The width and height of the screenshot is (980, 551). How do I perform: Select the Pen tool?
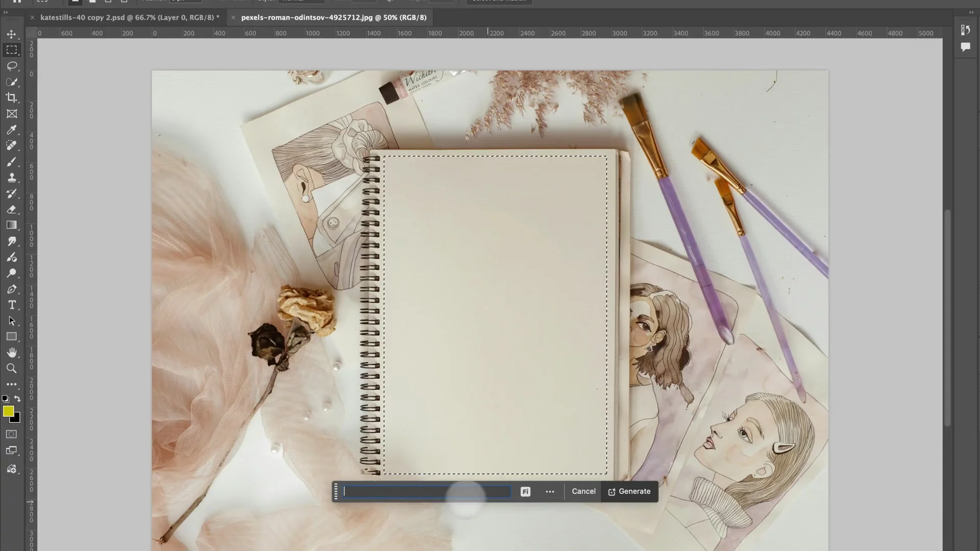[12, 289]
